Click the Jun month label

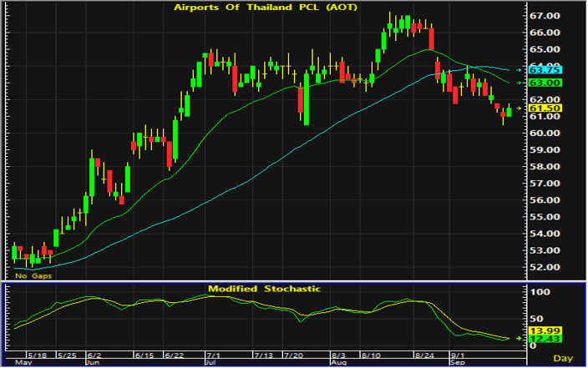[93, 363]
